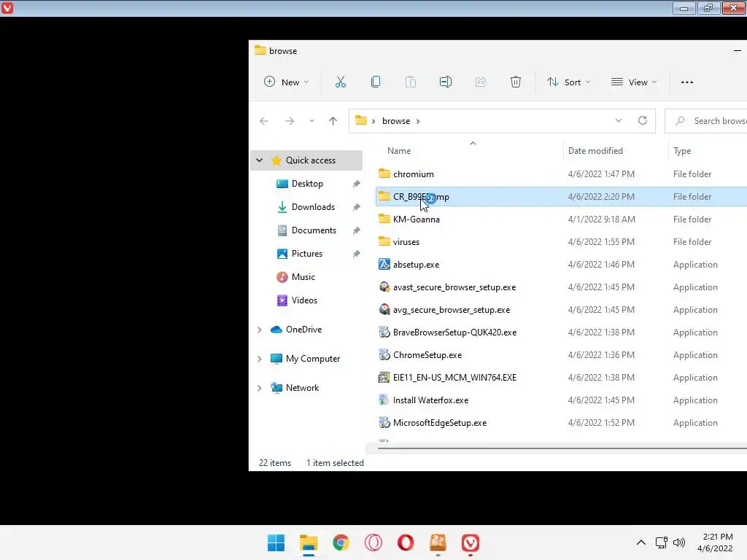Viewport: 747px width, 560px height.
Task: Sort by the Name column header
Action: pyautogui.click(x=399, y=150)
